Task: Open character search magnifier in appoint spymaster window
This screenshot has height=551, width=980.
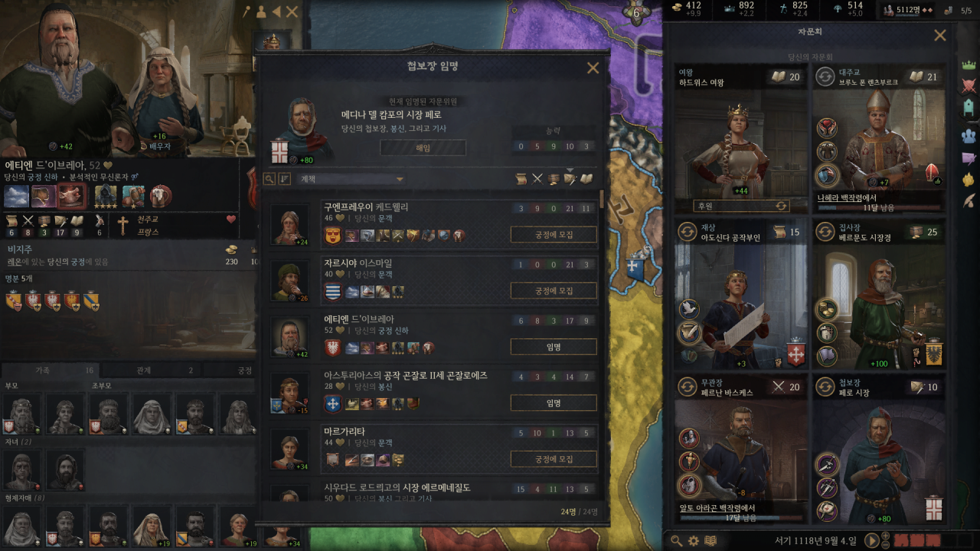Action: [x=269, y=179]
